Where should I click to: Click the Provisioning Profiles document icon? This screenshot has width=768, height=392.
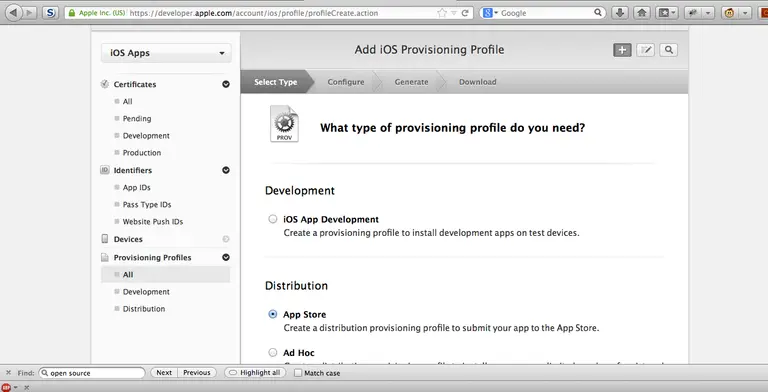coord(104,257)
